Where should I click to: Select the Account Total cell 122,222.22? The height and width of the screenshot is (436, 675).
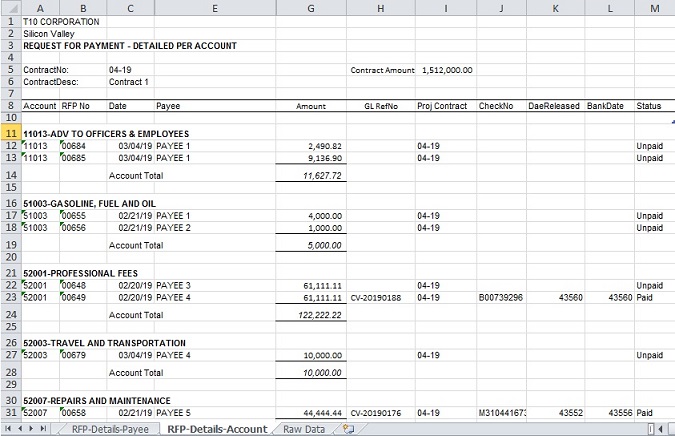point(311,314)
